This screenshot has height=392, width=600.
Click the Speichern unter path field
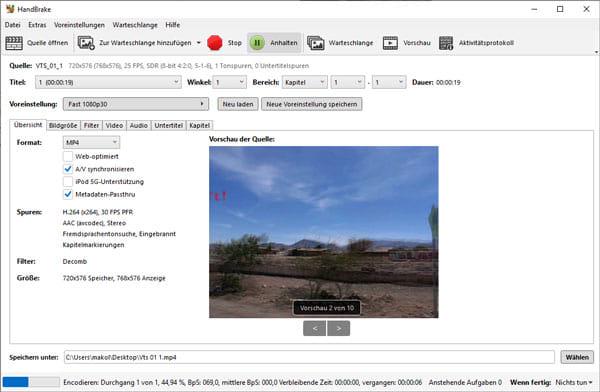pos(309,357)
